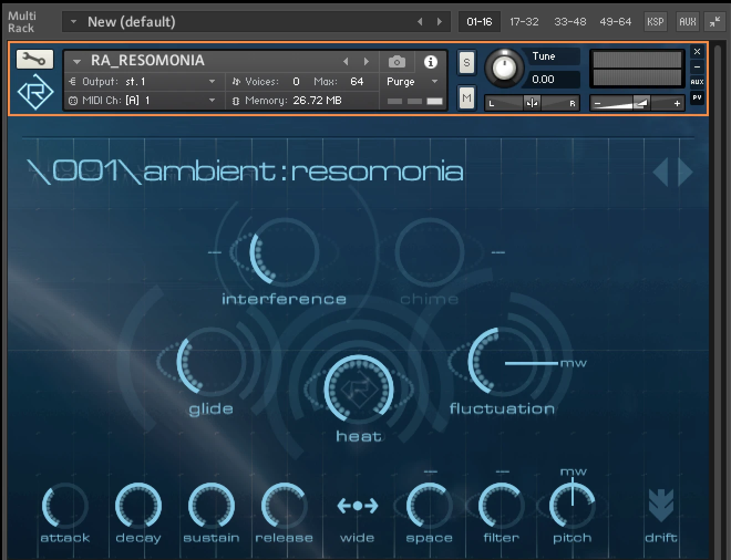Click the Rigid Audio diamond logo
The height and width of the screenshot is (560, 731).
click(x=35, y=92)
